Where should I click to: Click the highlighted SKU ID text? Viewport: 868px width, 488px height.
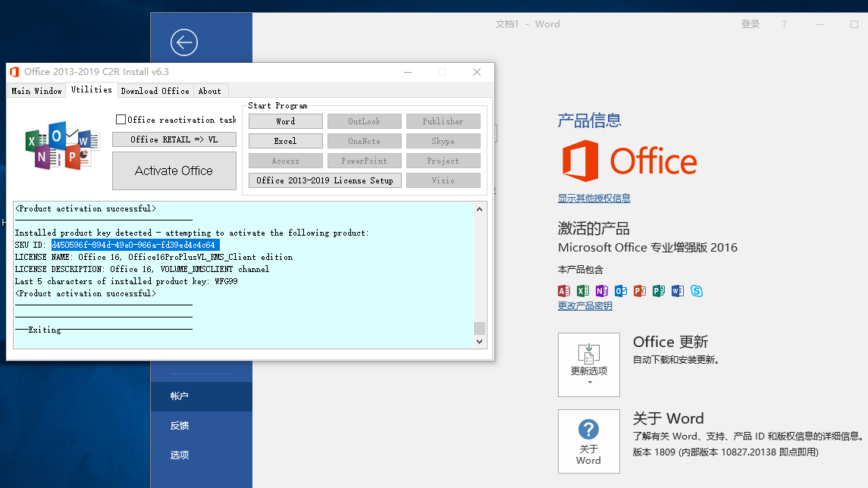pyautogui.click(x=135, y=245)
